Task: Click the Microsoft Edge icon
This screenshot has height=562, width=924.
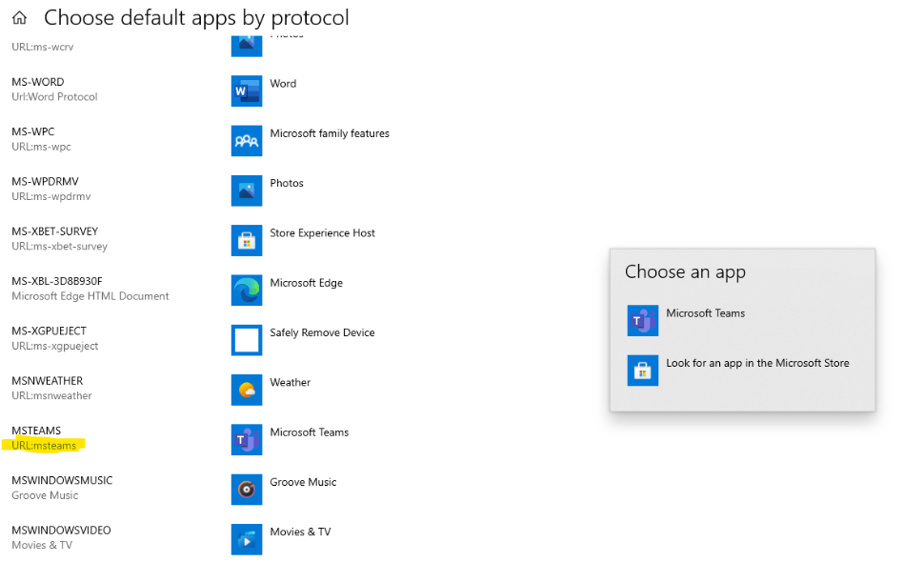Action: [x=247, y=290]
